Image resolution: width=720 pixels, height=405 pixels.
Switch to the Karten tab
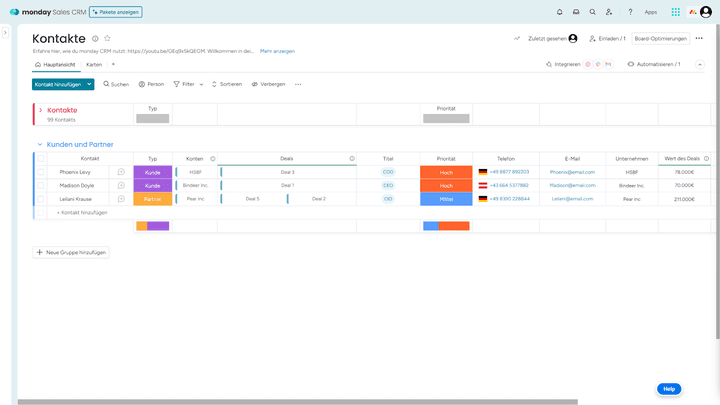tap(94, 64)
